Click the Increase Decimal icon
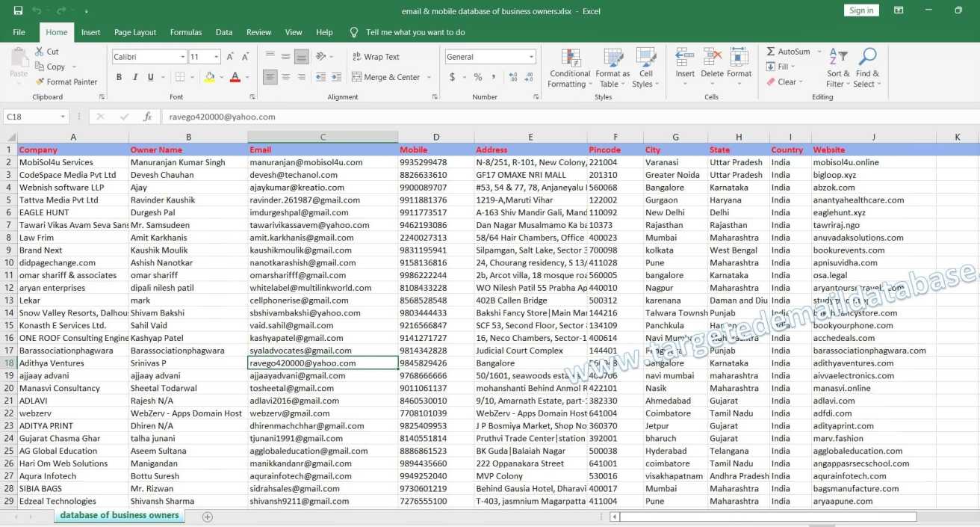This screenshot has height=527, width=980. click(514, 75)
